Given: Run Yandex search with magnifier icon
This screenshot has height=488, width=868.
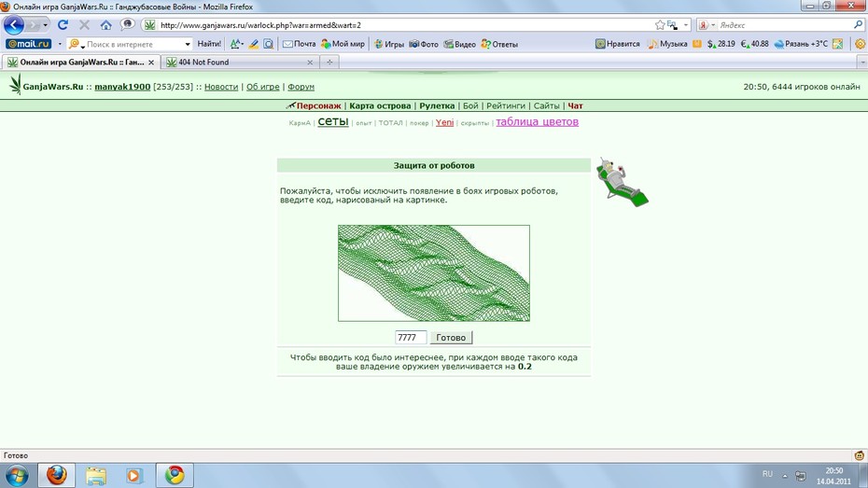Looking at the screenshot, I should pos(858,25).
